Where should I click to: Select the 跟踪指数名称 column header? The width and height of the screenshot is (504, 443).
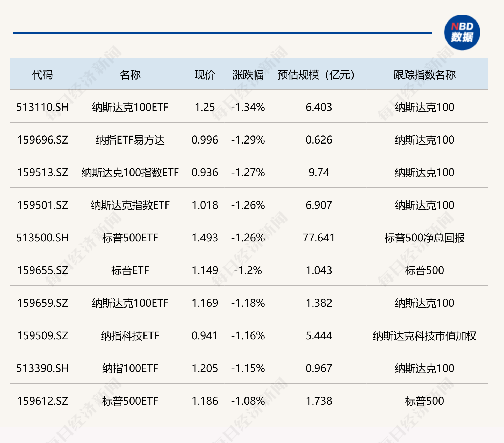pos(424,75)
